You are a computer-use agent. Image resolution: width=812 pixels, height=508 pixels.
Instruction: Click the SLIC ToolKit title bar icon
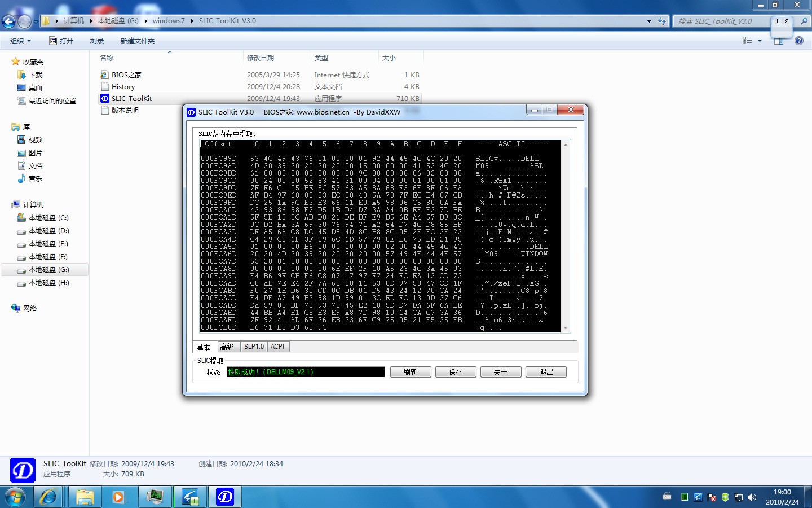(191, 112)
